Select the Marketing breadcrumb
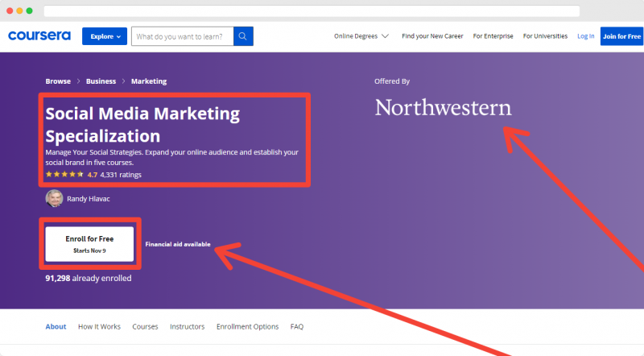Viewport: 644px width, 356px height. 149,81
